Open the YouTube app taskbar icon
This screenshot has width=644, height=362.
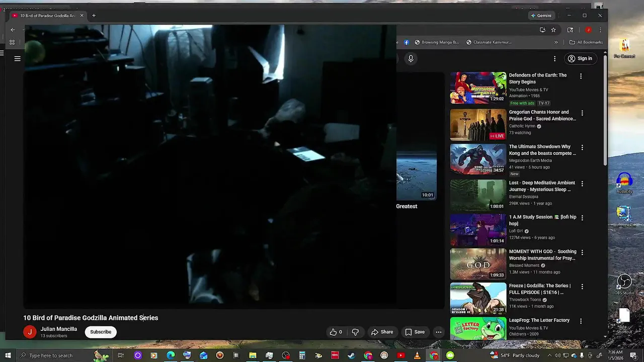pos(400,355)
